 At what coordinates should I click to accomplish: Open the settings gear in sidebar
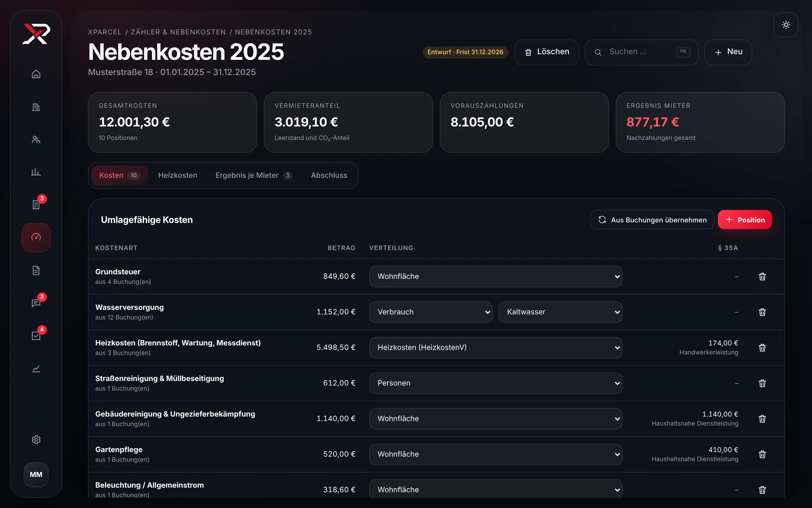(36, 439)
